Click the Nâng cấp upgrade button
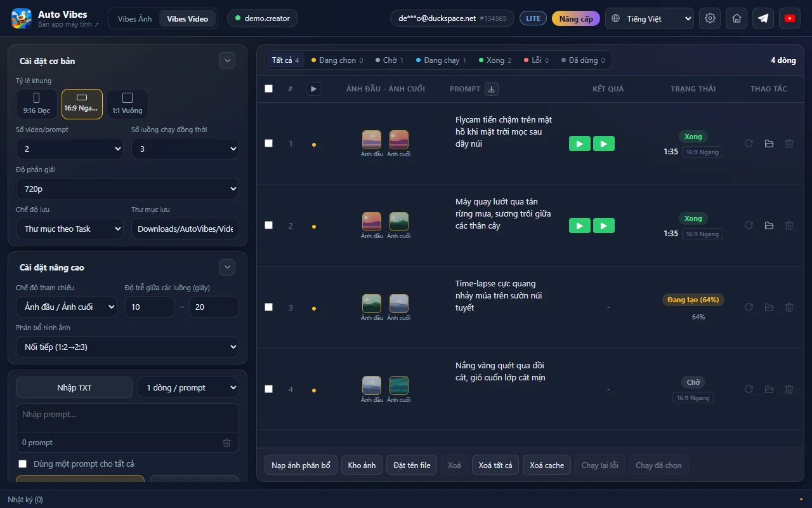 (x=576, y=18)
